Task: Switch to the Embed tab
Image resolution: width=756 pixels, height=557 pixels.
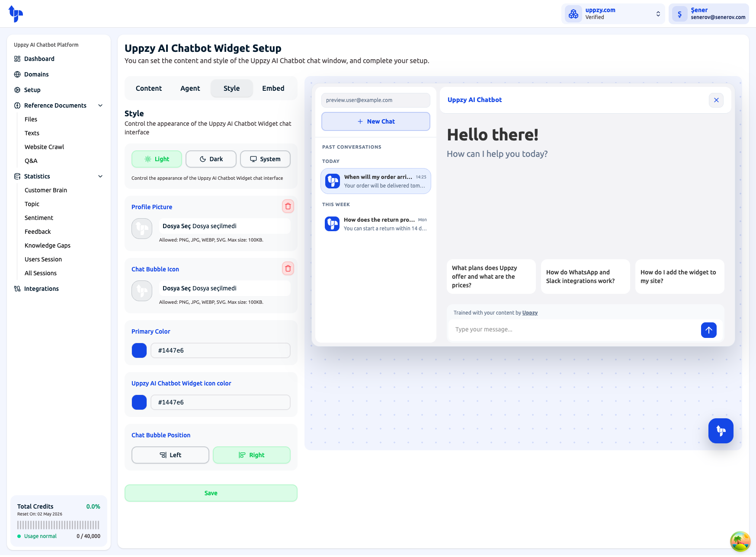Action: 273,88
